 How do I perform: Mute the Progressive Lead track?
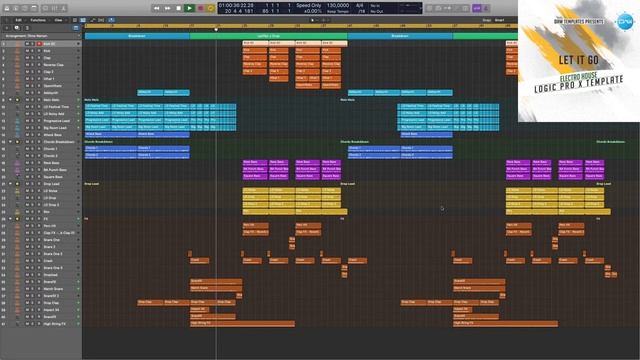tap(27, 121)
